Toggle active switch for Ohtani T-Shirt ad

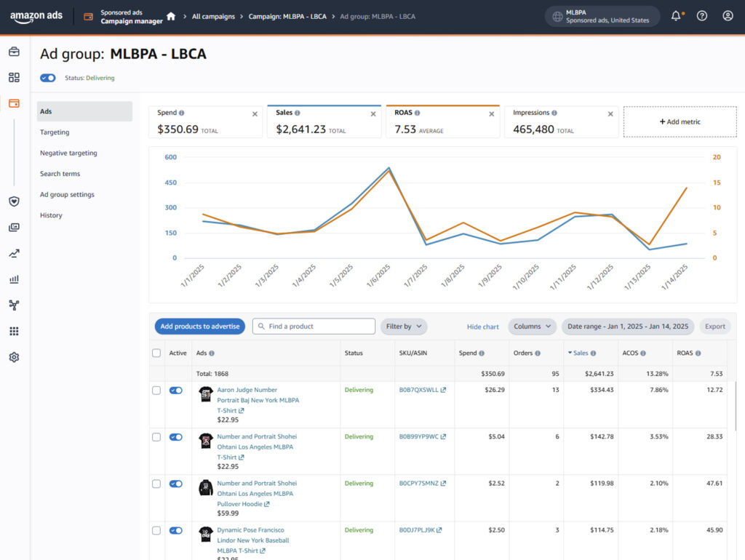[x=176, y=437]
